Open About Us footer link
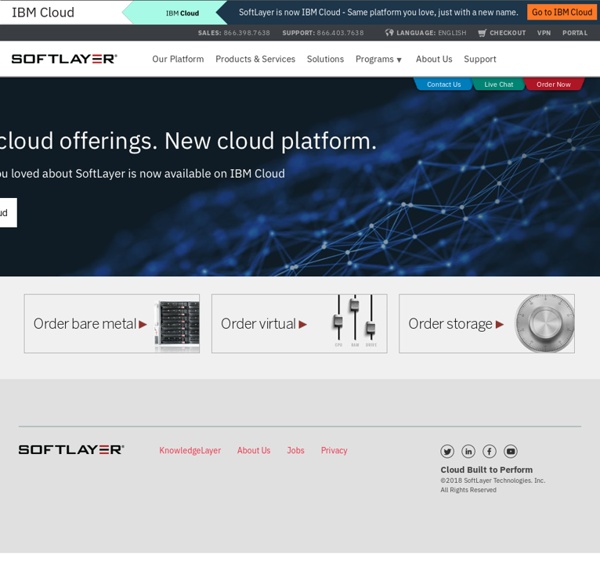Viewport: 600px width, 587px height. point(254,450)
